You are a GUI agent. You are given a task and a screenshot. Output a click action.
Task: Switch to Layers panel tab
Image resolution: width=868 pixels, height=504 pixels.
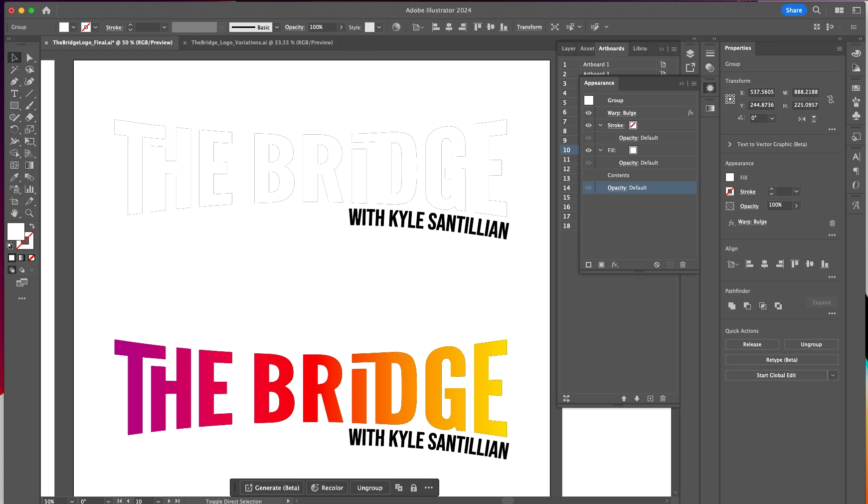pyautogui.click(x=568, y=49)
